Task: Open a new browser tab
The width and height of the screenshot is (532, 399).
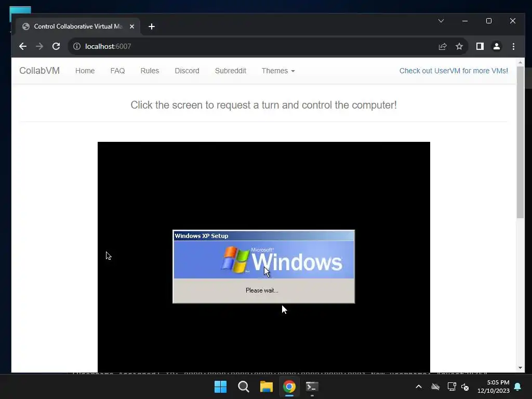Action: coord(152,26)
